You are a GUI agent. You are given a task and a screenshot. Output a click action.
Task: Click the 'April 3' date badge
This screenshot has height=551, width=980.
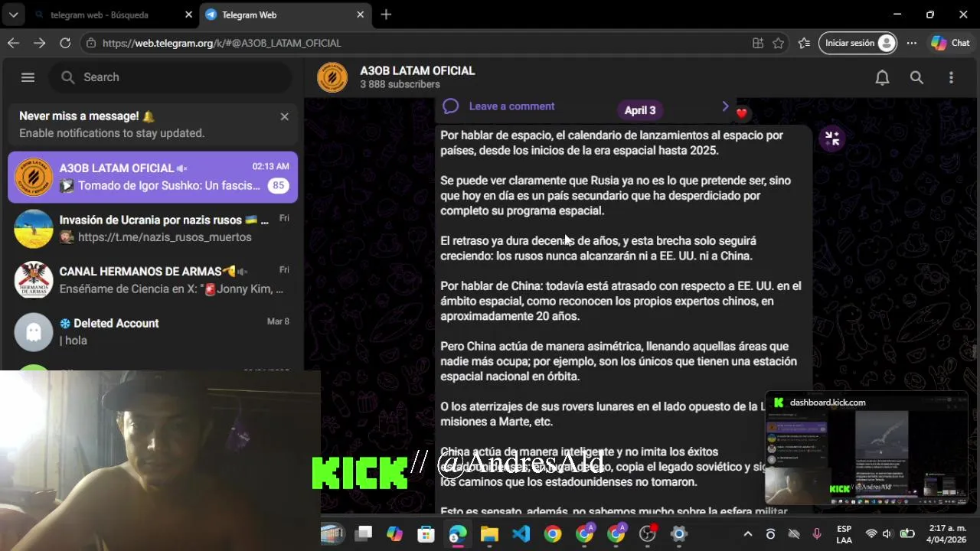click(x=640, y=110)
